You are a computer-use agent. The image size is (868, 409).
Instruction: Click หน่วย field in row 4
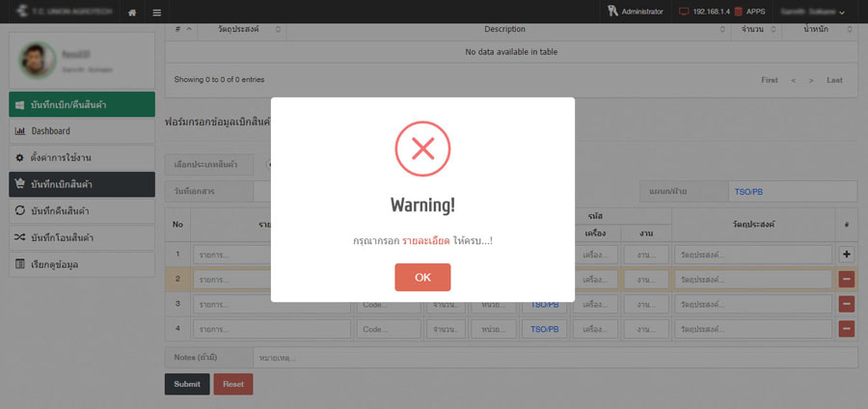point(493,329)
